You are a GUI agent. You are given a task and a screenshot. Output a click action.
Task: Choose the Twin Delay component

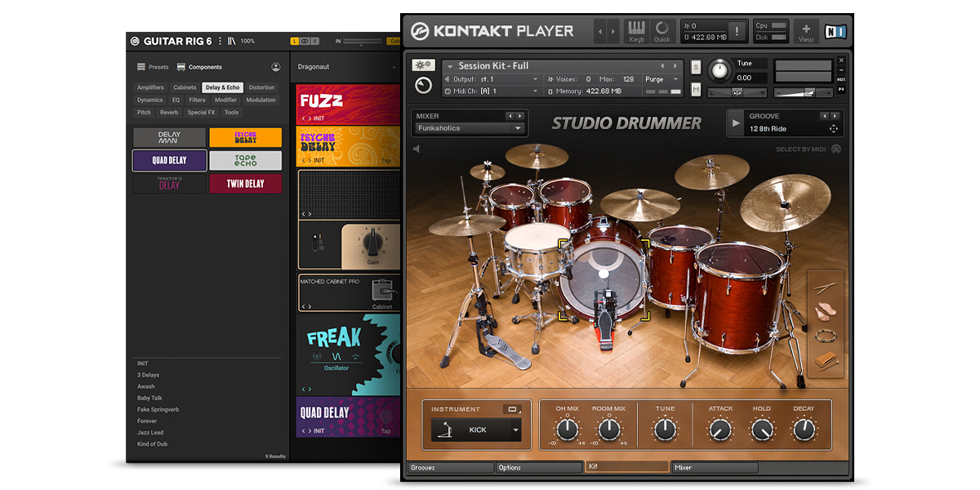point(245,184)
